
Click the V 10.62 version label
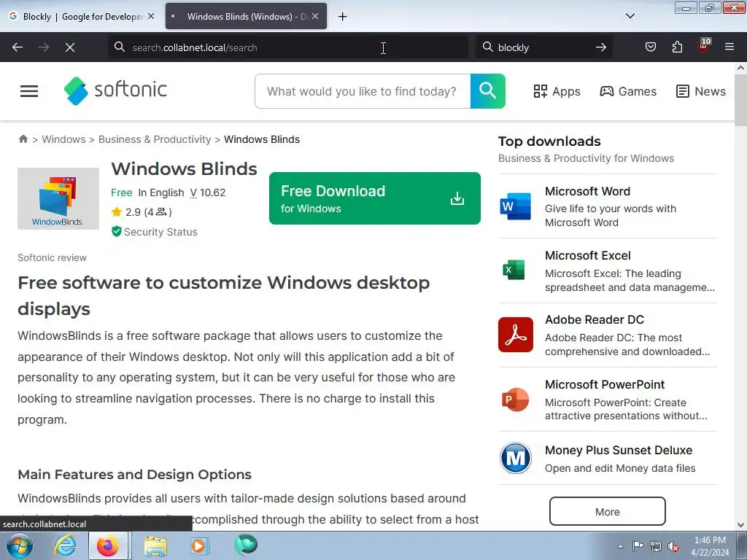tap(208, 192)
